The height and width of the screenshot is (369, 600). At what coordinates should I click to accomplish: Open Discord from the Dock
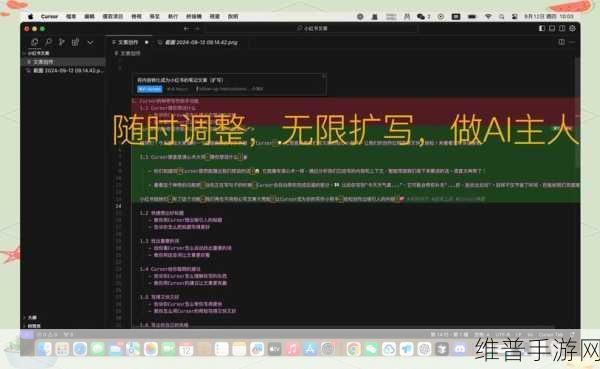(460, 349)
